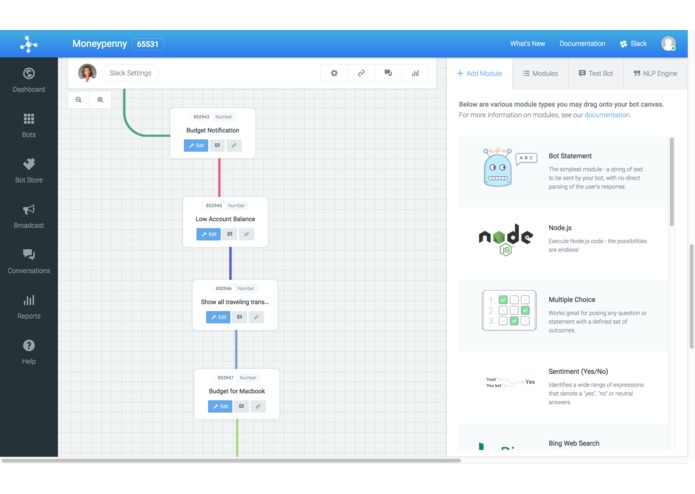Screen dimensions: 695x494
Task: Click comment icon on Budget for Macbook module
Action: 241,406
